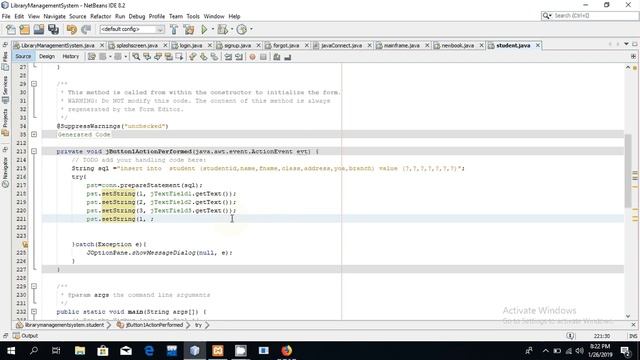640x360 pixels.
Task: Collapse the fold at line 29 comment
Action: (x=34, y=84)
